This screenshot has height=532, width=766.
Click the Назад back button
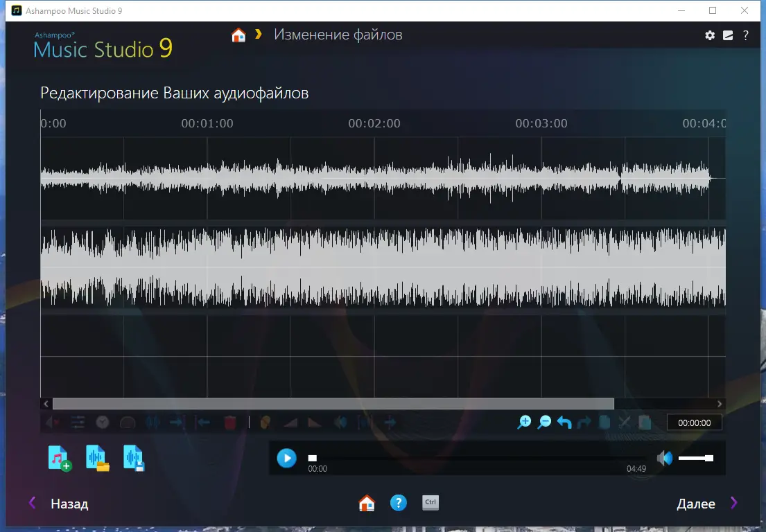click(x=69, y=504)
